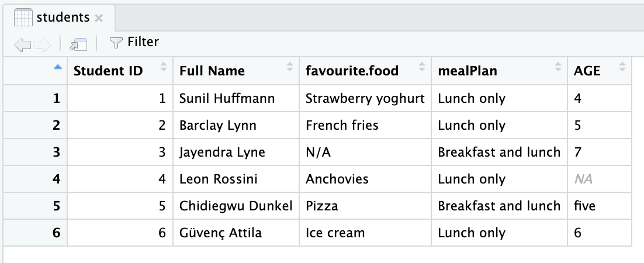Click the forward navigation arrow icon
644x263 pixels.
(x=43, y=43)
